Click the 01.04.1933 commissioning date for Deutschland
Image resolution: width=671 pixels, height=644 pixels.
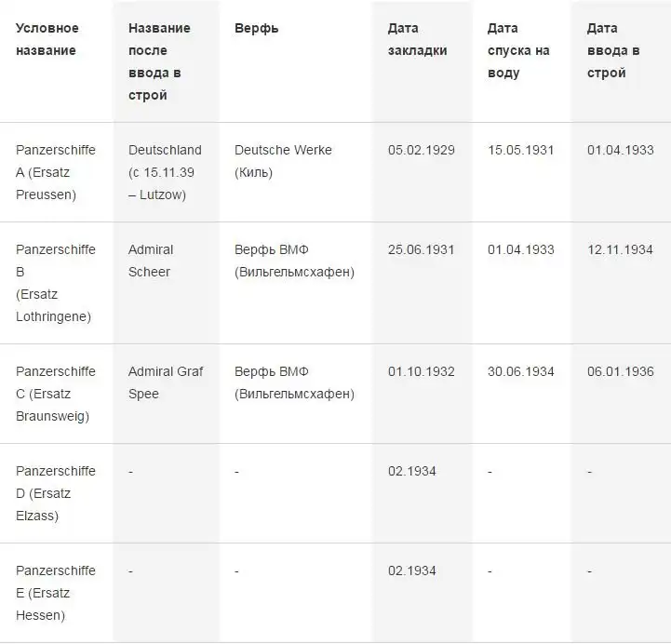click(x=621, y=150)
